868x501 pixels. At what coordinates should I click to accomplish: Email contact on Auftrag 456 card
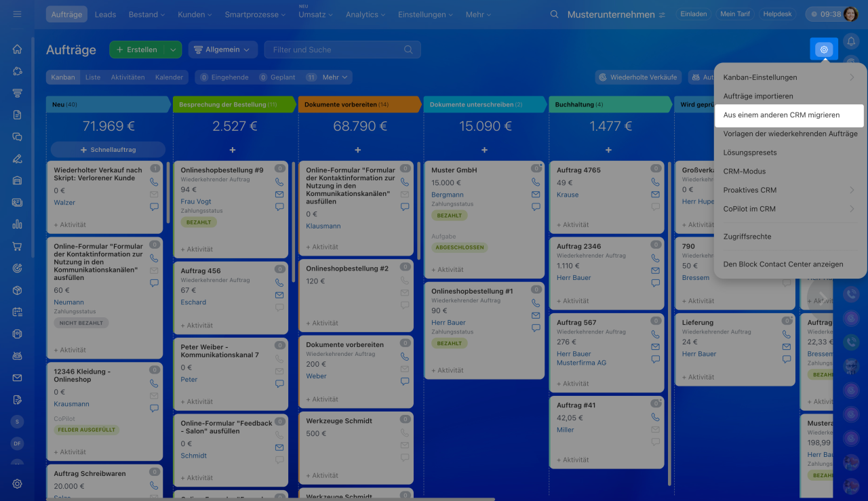[x=279, y=295]
